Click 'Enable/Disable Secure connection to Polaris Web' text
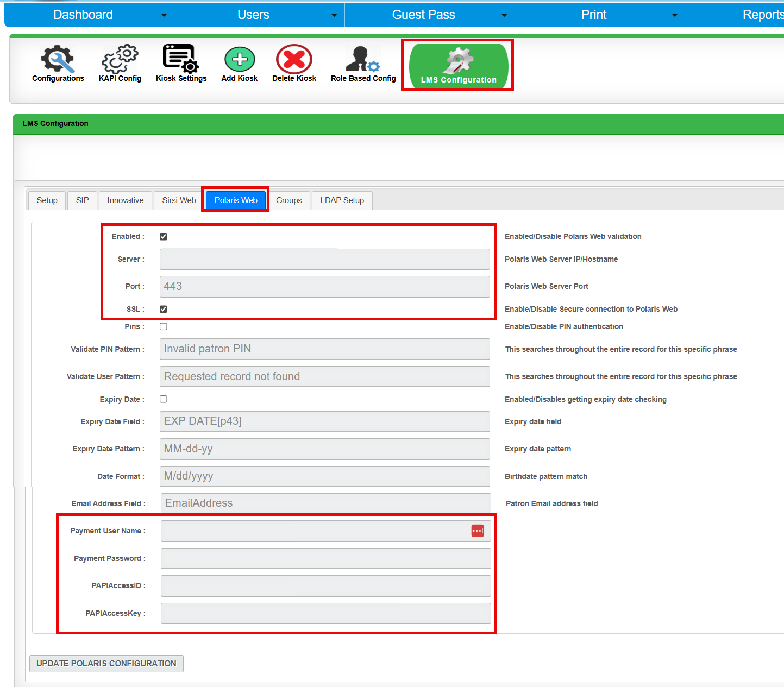Viewport: 784px width, 687px height. [x=591, y=309]
